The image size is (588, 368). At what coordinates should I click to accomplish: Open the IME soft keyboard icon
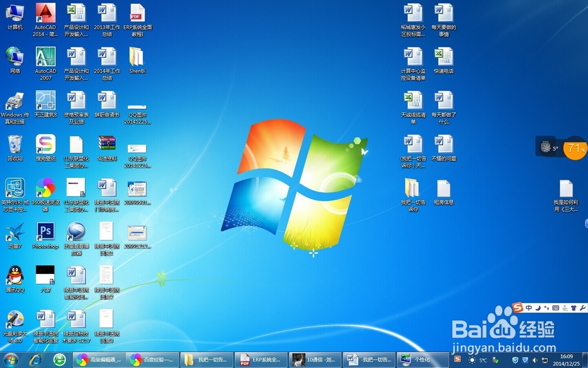556,308
